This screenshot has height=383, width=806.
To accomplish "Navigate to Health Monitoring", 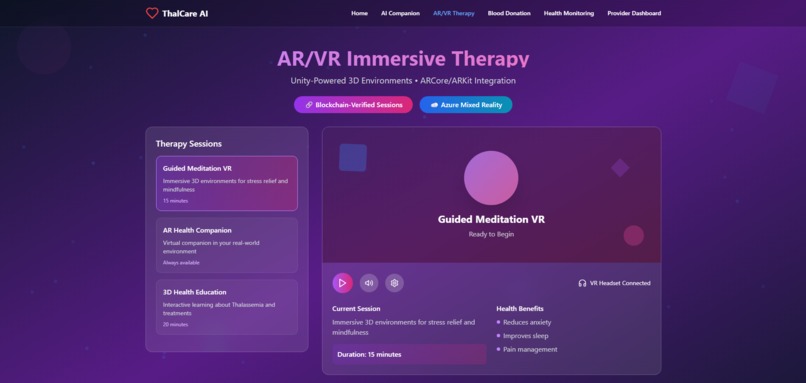I will (x=569, y=13).
